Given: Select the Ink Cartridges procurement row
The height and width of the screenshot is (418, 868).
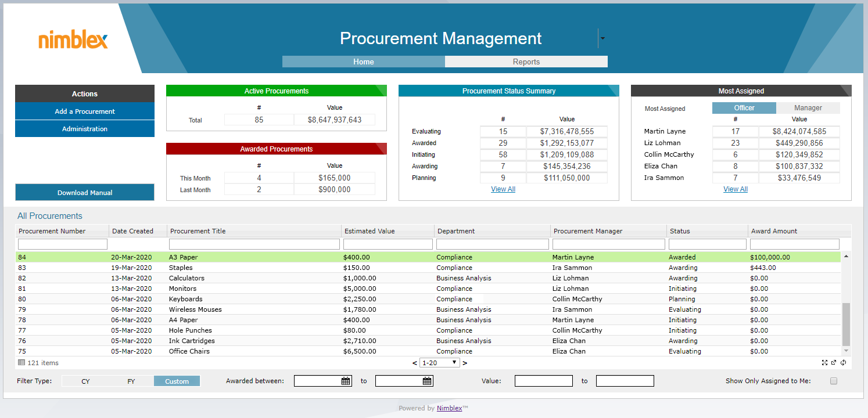Looking at the screenshot, I should coord(428,341).
